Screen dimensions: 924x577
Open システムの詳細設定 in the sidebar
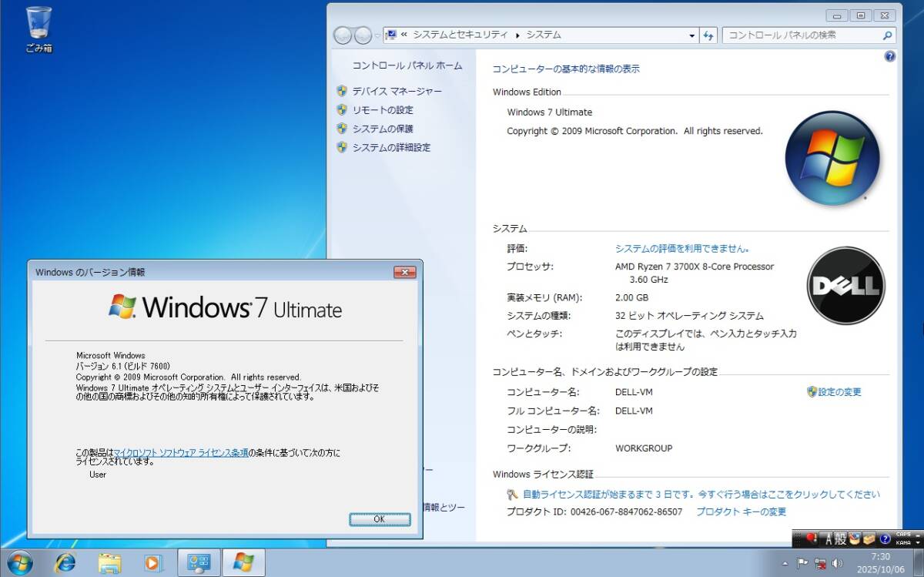tap(391, 147)
